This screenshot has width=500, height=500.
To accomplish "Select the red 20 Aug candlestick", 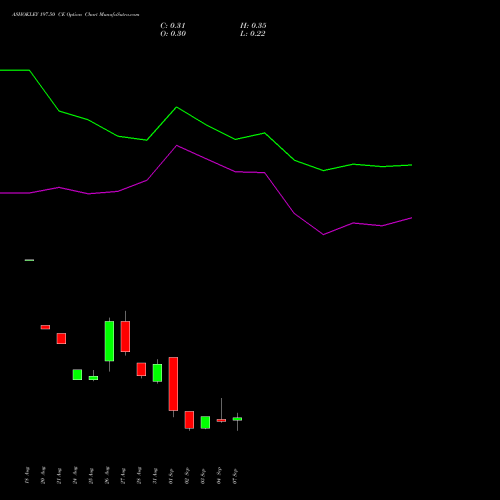I will pos(45,327).
